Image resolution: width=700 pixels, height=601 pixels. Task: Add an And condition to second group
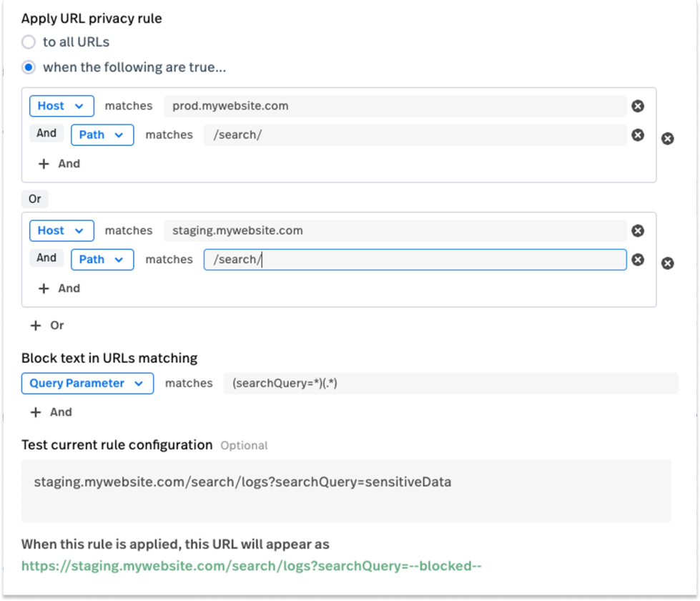coord(59,288)
